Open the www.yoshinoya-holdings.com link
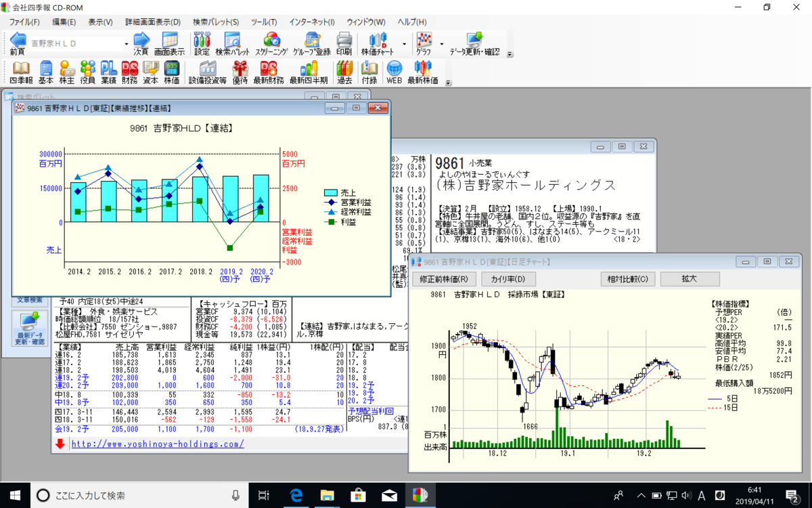Screen dimensions: 812x508 [x=158, y=444]
